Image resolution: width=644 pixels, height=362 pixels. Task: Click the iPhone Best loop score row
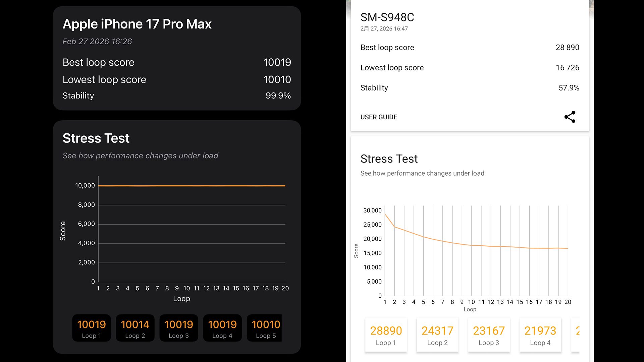(x=176, y=62)
